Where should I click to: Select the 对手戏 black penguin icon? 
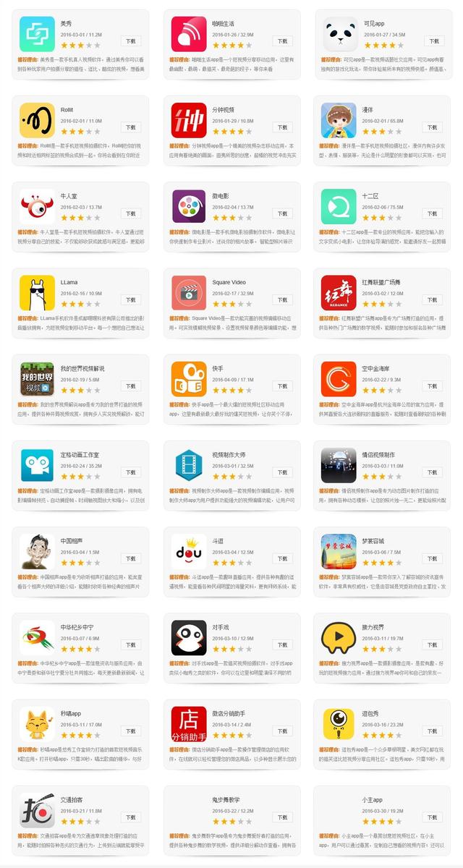pos(189,638)
